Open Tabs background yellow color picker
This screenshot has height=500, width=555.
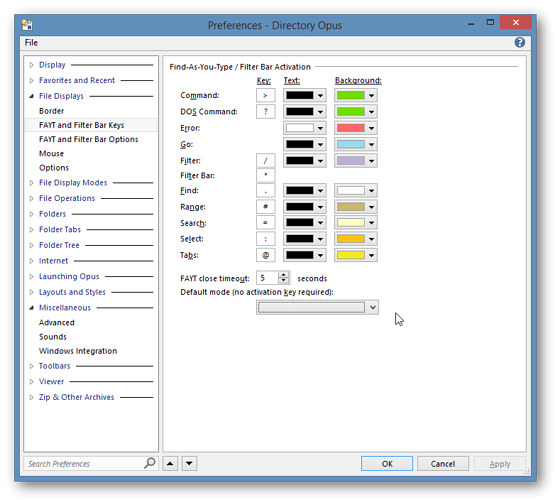click(356, 255)
